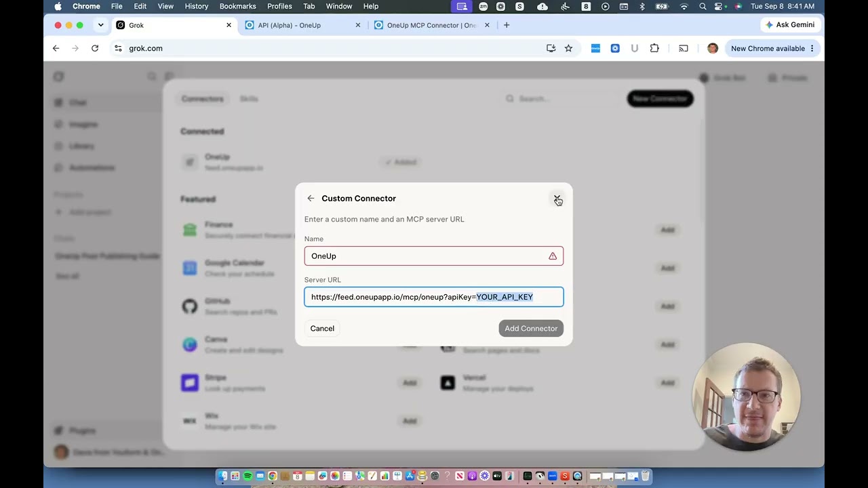Close the Grok tab
Viewport: 868px width, 488px height.
[229, 25]
